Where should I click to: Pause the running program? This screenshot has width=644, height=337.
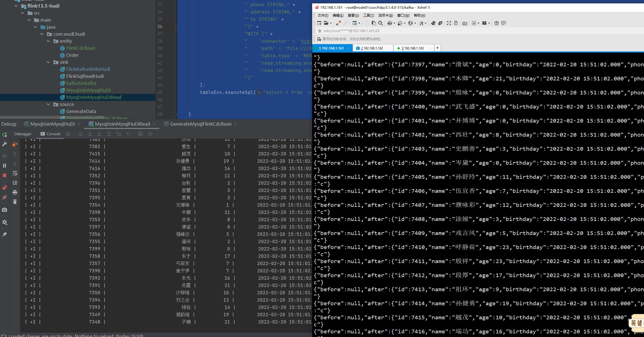point(4,166)
